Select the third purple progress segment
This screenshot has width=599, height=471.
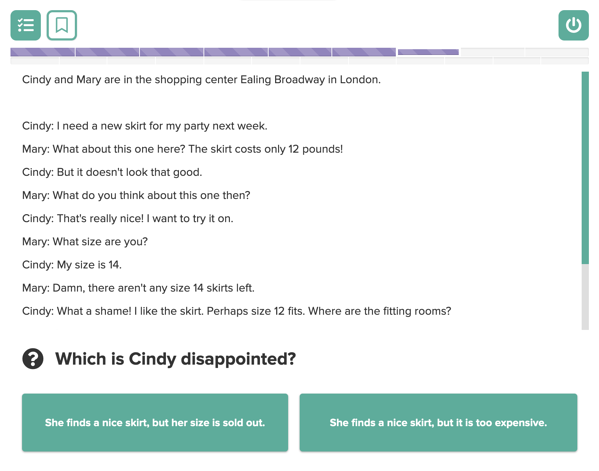pyautogui.click(x=172, y=52)
